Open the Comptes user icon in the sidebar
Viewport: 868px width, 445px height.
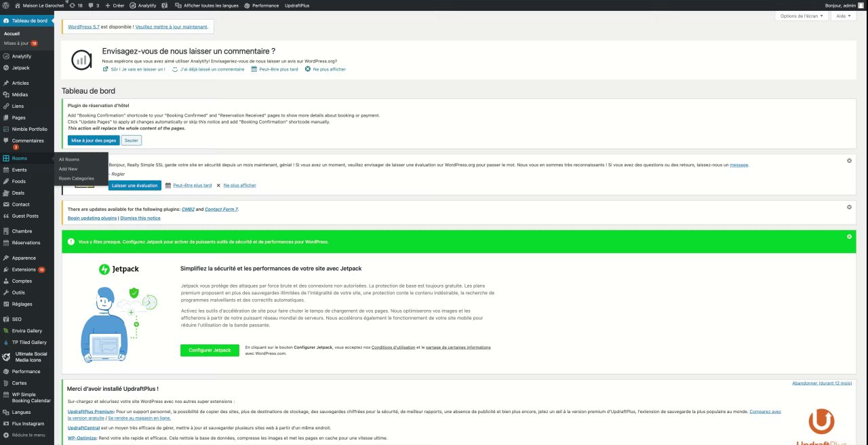(x=6, y=281)
